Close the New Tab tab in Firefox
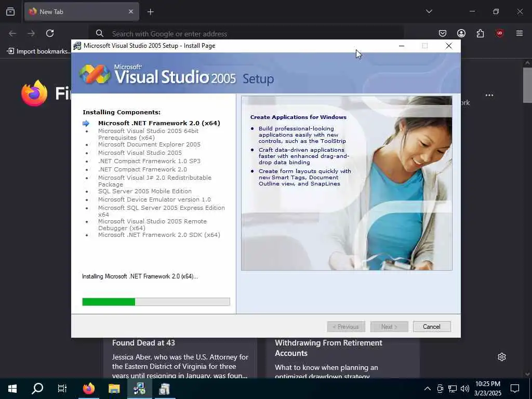Screen dimensions: 532x399 (x=131, y=11)
